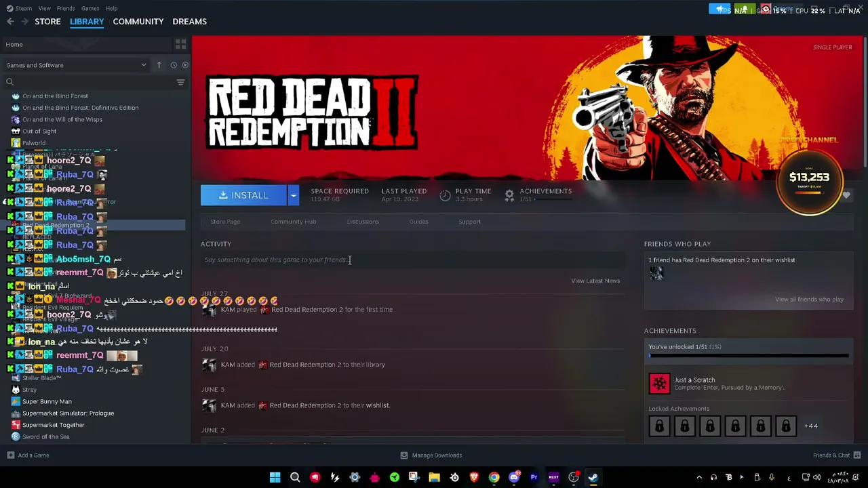Screen dimensions: 868x488
Task: Click the library Home button
Action: pyautogui.click(x=14, y=44)
